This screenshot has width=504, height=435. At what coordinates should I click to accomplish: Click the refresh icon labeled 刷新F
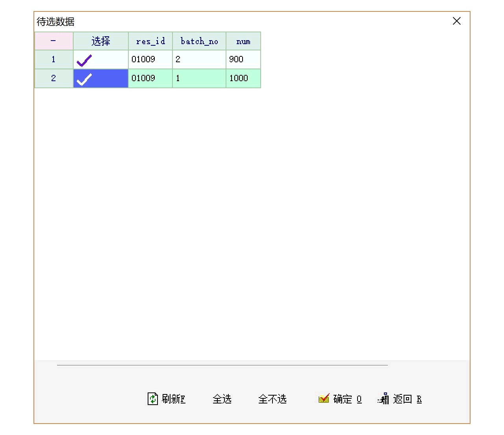pos(153,399)
